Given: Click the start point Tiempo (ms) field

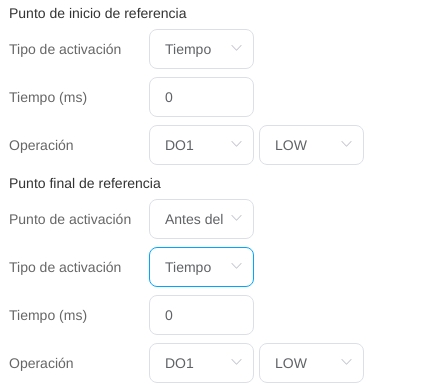Looking at the screenshot, I should [x=201, y=97].
